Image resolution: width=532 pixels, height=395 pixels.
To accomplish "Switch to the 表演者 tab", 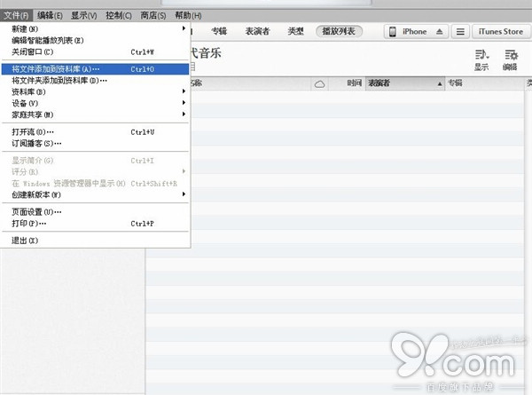I will pyautogui.click(x=257, y=31).
